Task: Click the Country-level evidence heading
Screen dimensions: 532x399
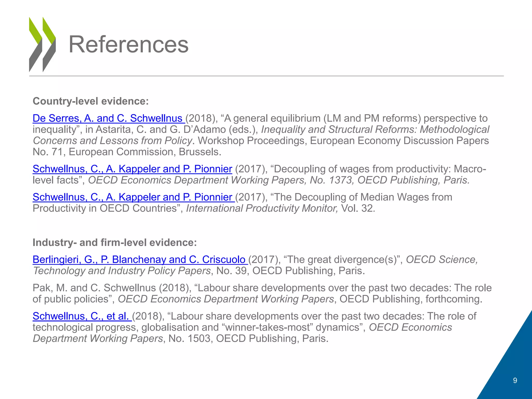Action: click(x=91, y=101)
